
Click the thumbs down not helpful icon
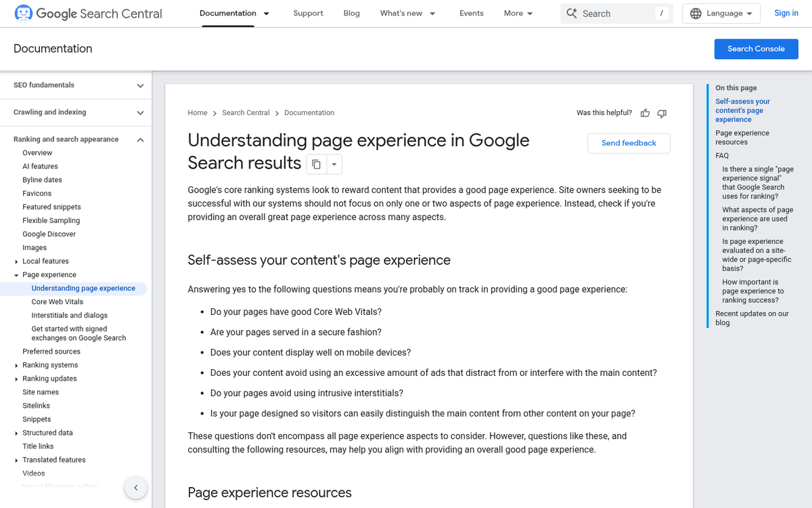click(662, 113)
